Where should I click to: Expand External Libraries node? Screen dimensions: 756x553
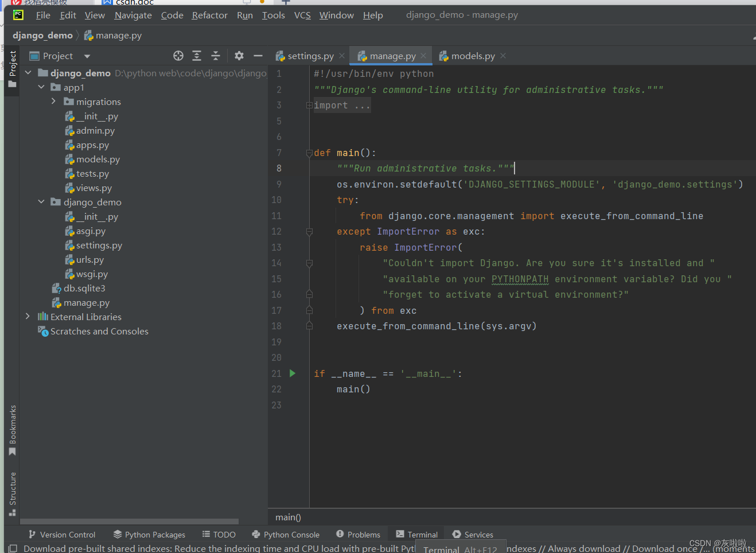tap(28, 317)
